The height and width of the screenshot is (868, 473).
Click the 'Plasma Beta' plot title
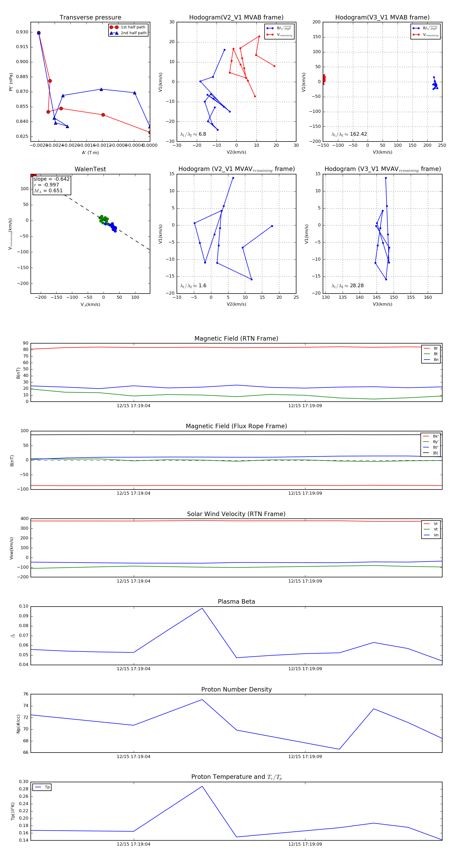236,602
